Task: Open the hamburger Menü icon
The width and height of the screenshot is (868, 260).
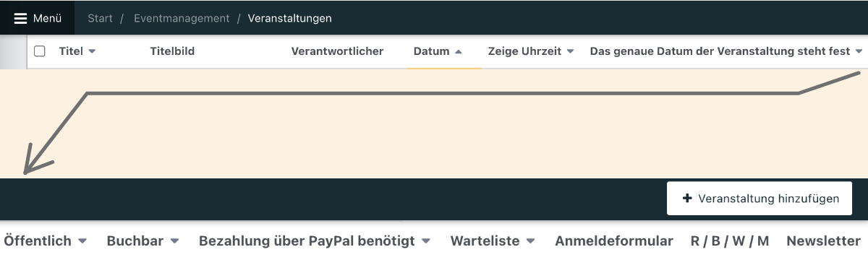Action: point(21,18)
